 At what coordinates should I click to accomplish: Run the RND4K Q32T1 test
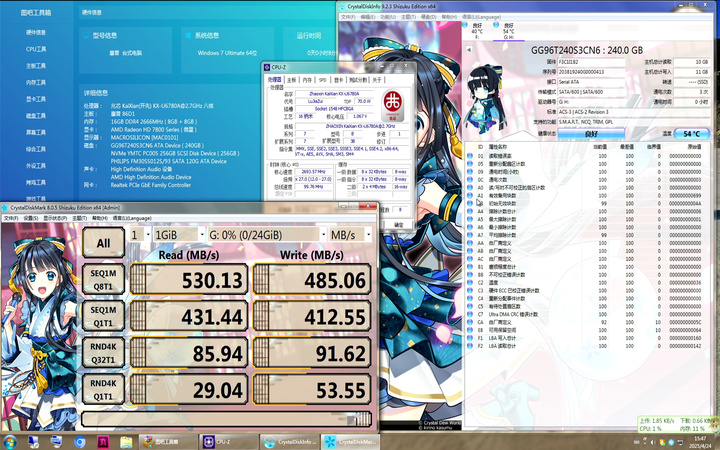(x=103, y=353)
